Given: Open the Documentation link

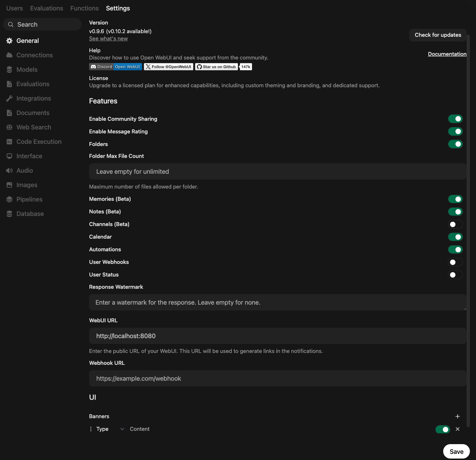Looking at the screenshot, I should click(x=447, y=54).
